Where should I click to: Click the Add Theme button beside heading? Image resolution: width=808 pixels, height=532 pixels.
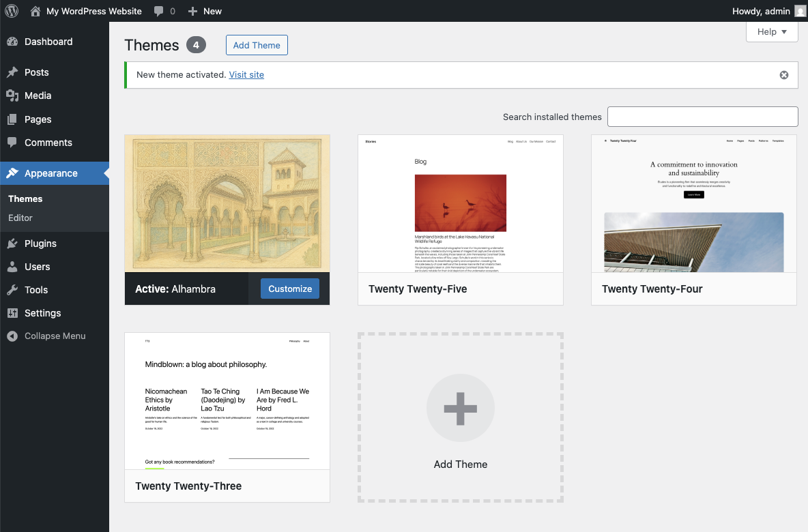257,45
